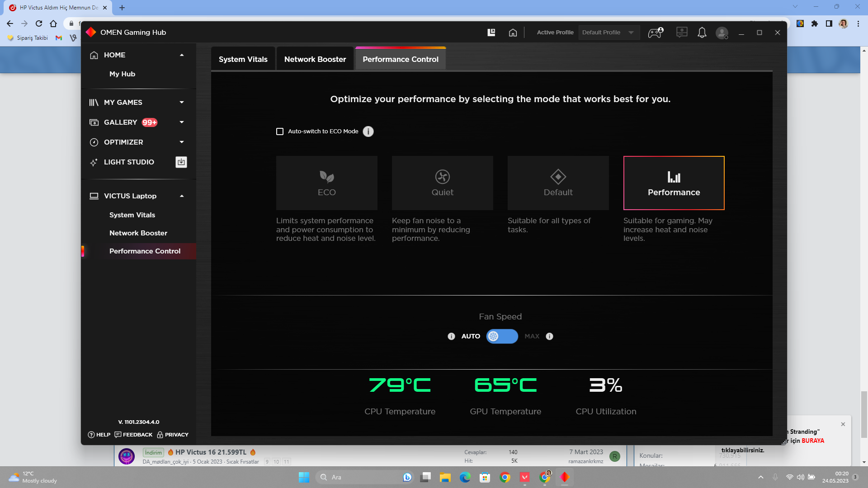Open the remote monitor icon in header
Viewport: 868px width, 488px height.
(x=682, y=33)
